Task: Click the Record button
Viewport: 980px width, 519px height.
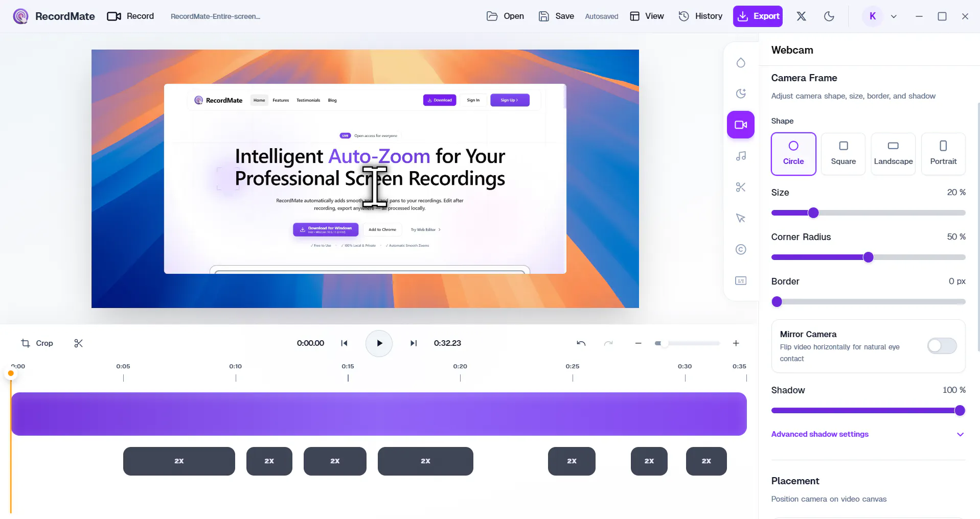Action: coord(130,16)
